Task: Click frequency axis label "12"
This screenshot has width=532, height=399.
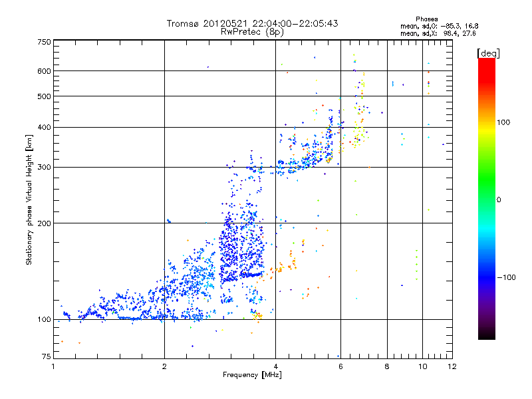Action: pos(452,366)
